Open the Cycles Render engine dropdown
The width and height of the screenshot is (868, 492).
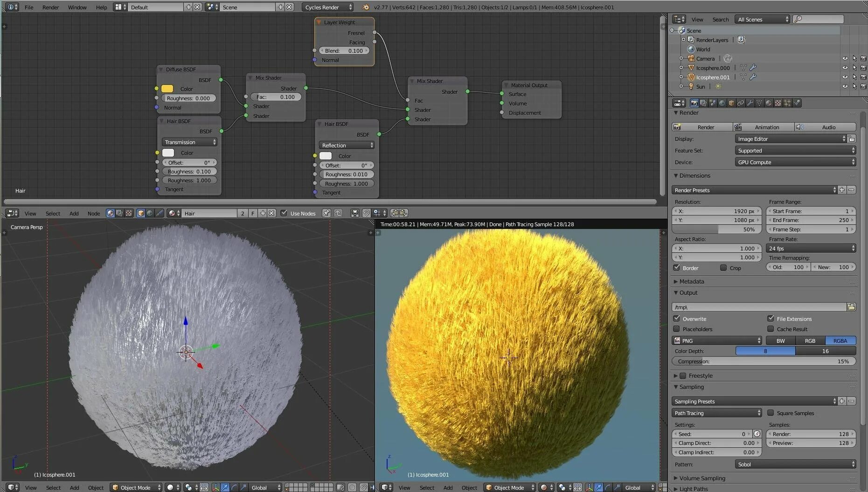click(328, 7)
